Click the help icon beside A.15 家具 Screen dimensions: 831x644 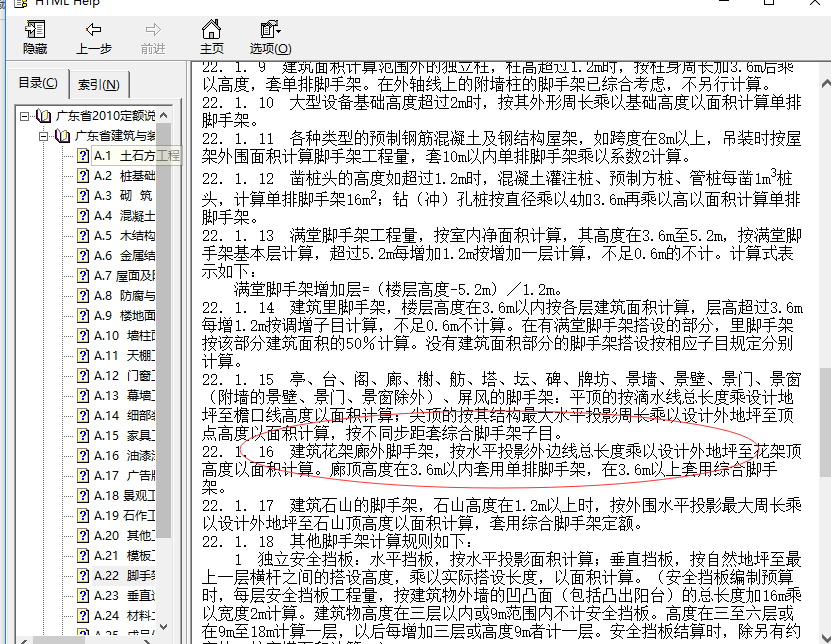tap(83, 436)
